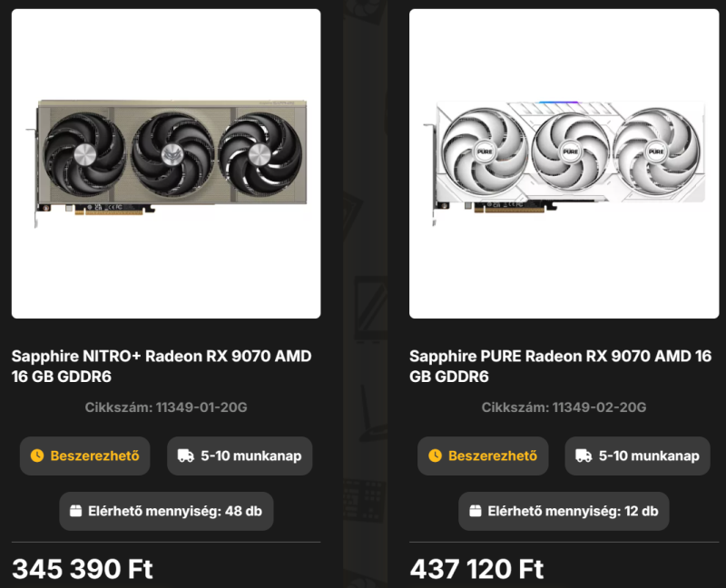
Task: Click the Cikkszám 11349-02-20G text
Action: tap(564, 407)
